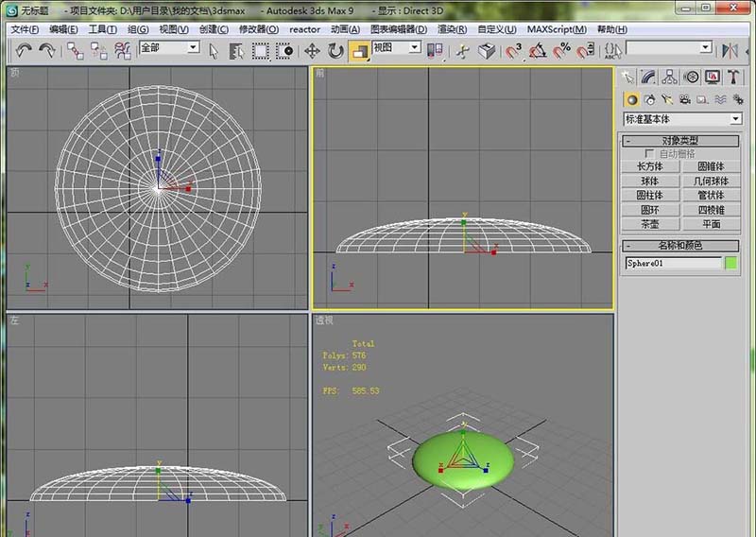Select the Scale tool in toolbar
756x537 pixels.
(359, 51)
